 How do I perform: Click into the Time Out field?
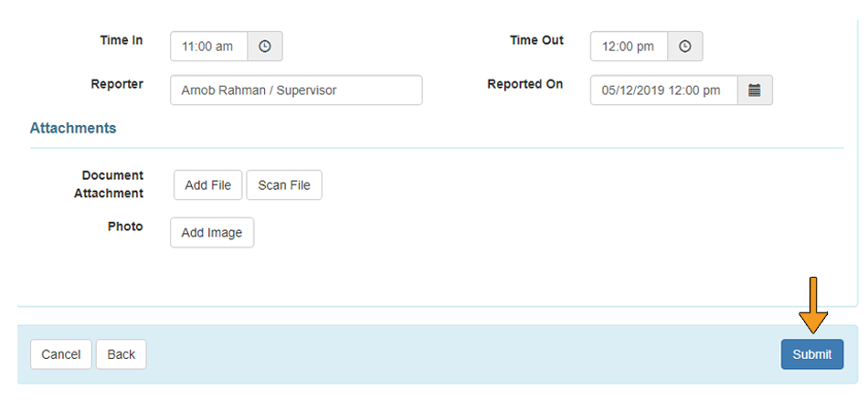point(629,47)
